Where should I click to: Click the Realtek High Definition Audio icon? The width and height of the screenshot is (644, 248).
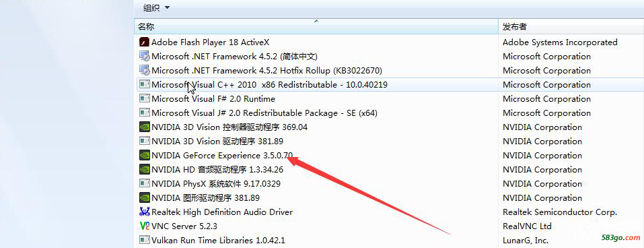pyautogui.click(x=144, y=212)
